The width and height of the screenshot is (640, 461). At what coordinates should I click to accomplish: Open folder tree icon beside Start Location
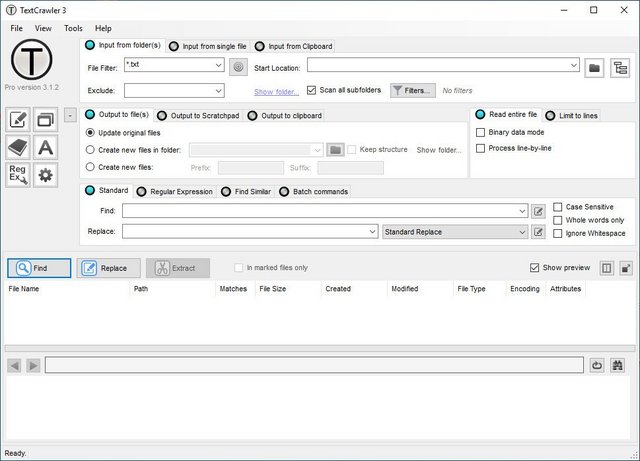point(620,68)
